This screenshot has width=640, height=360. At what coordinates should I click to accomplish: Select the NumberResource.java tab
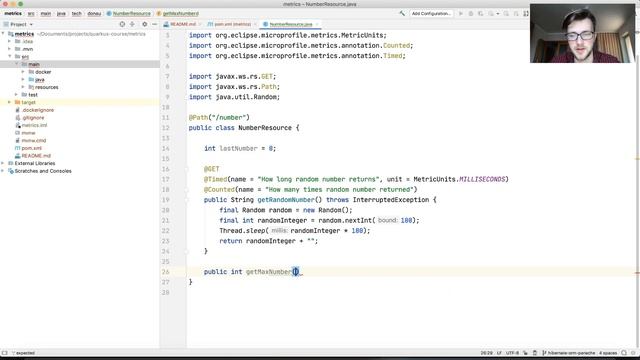(290, 24)
